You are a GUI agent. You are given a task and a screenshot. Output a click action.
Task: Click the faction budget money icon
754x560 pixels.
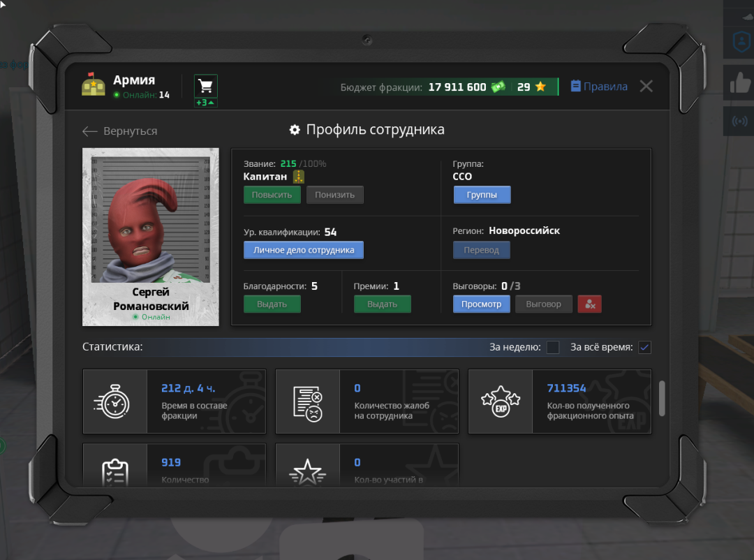coord(498,87)
